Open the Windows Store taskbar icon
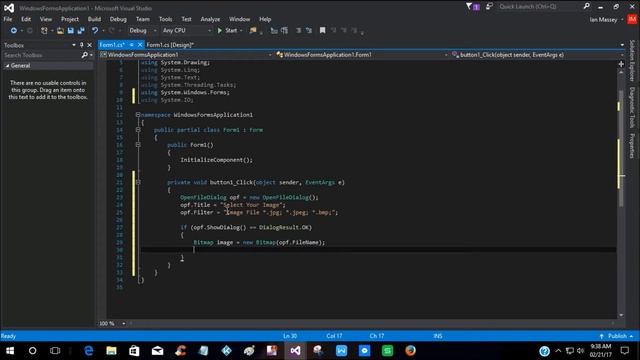The image size is (640, 360). pyautogui.click(x=134, y=351)
